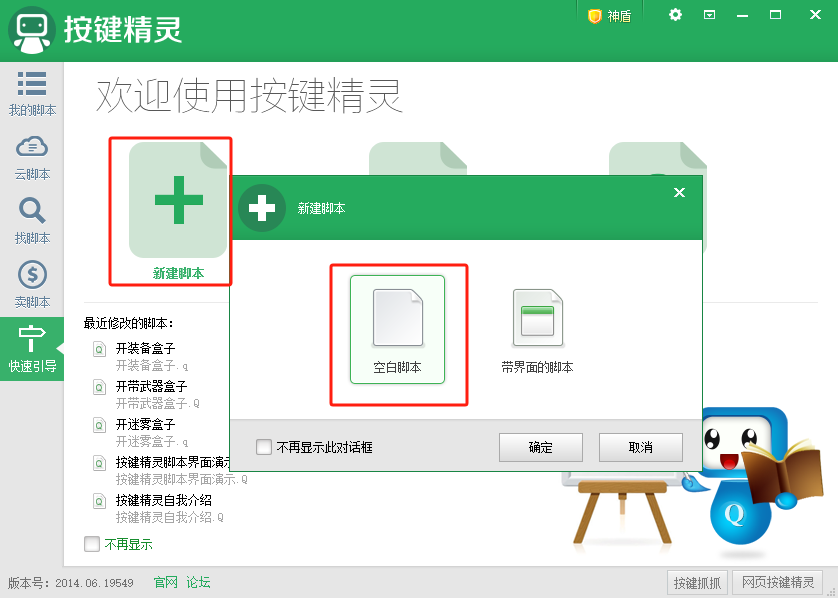Image resolution: width=838 pixels, height=598 pixels.
Task: Open recent script 开迷雾盒子
Action: click(145, 424)
